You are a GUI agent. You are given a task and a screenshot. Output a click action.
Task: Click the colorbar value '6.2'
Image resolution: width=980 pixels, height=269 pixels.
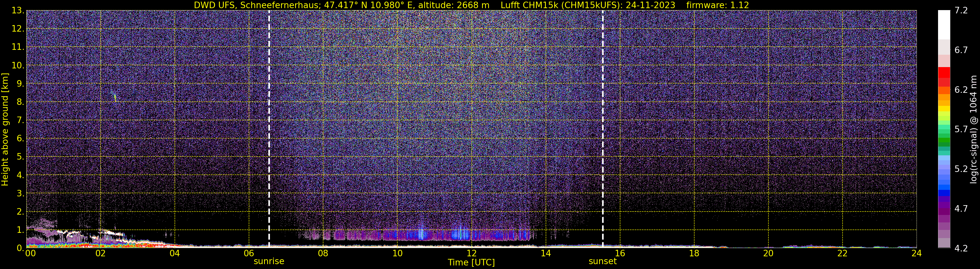961,90
